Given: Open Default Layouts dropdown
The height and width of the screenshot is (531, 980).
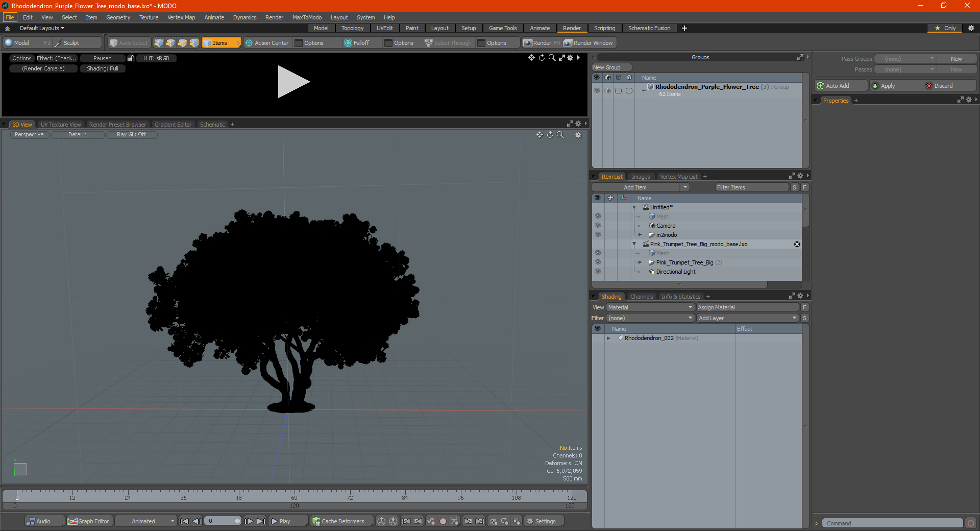Looking at the screenshot, I should 42,28.
